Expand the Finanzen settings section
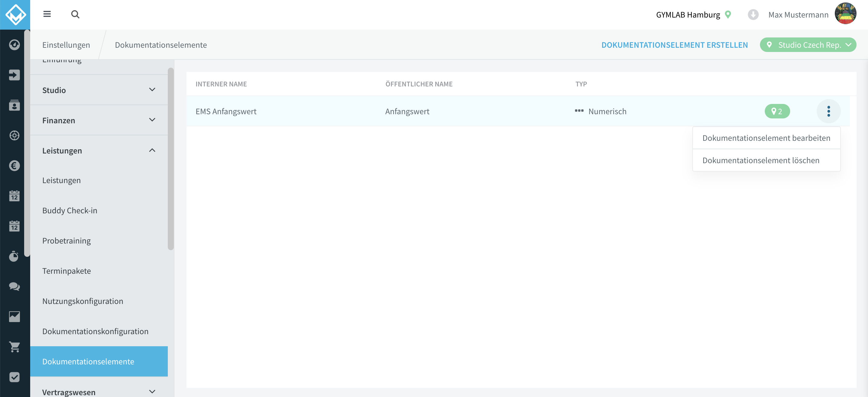The width and height of the screenshot is (868, 397). coord(99,120)
